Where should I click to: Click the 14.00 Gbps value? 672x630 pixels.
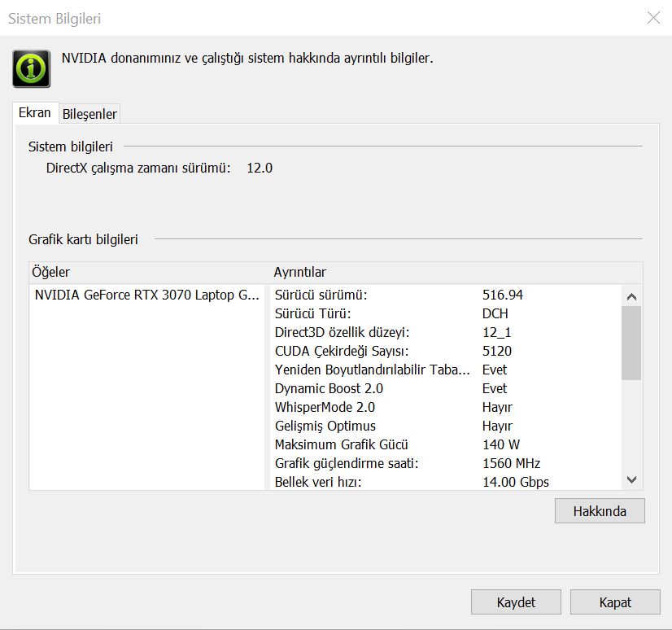(x=516, y=482)
